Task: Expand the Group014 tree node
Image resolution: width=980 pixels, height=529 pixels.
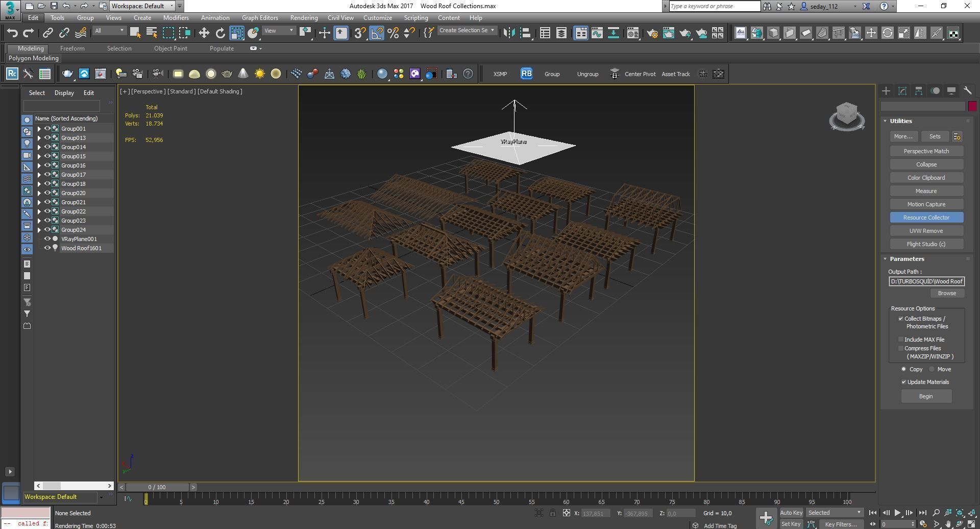Action: click(x=39, y=147)
